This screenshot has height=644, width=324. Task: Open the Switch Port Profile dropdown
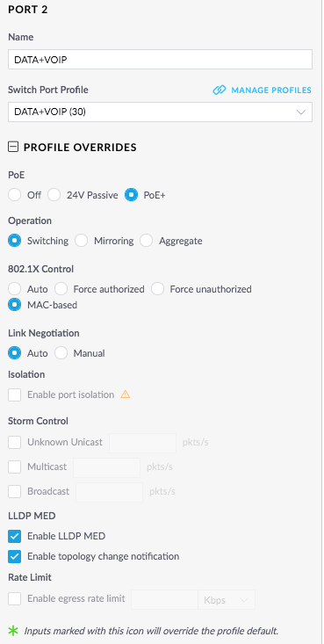point(160,112)
